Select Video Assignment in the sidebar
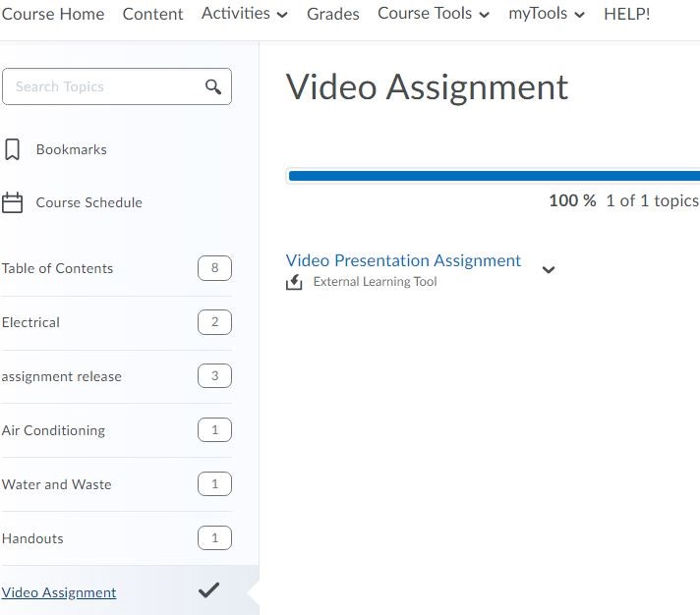This screenshot has width=700, height=615. (x=59, y=592)
